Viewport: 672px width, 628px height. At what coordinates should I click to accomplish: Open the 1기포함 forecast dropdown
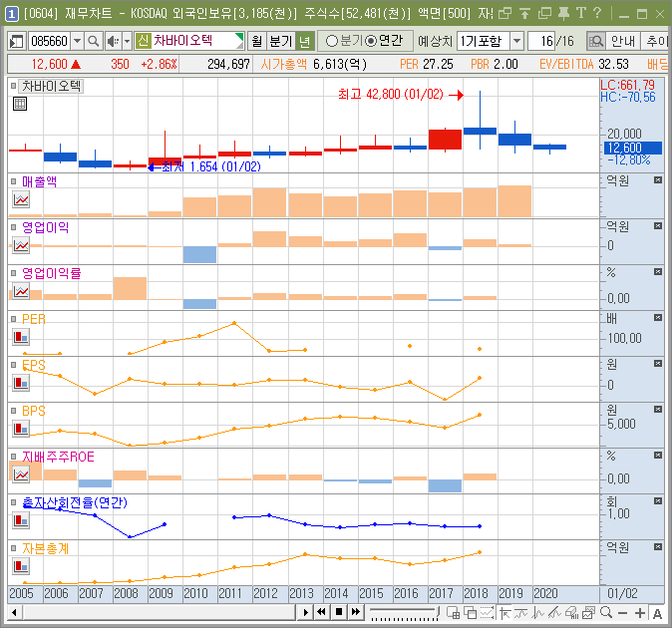click(517, 41)
